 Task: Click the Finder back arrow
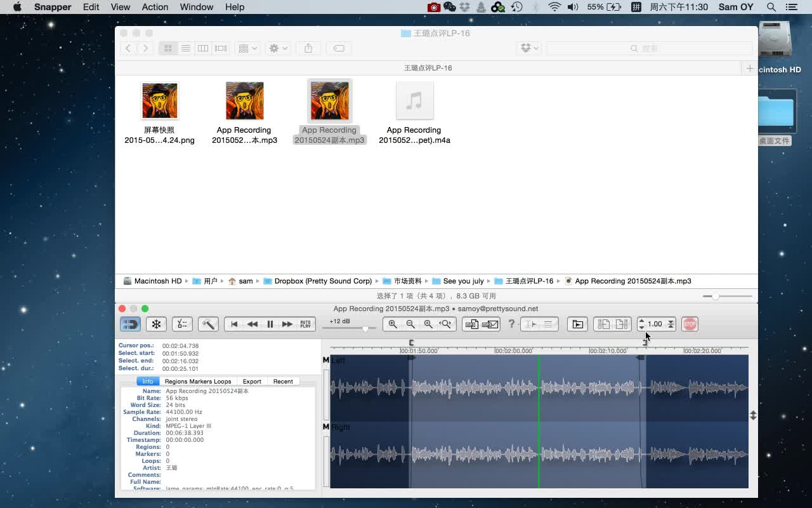pyautogui.click(x=128, y=48)
